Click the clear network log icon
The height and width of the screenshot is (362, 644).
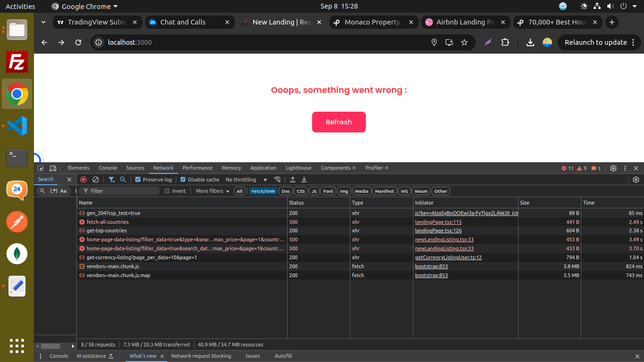pyautogui.click(x=96, y=180)
